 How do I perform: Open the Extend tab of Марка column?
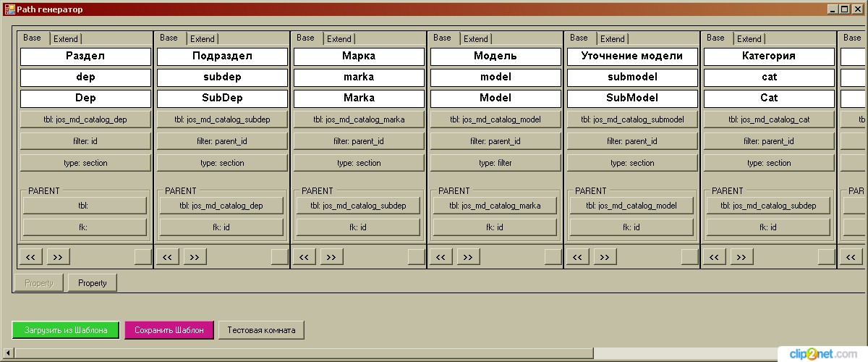pyautogui.click(x=339, y=39)
